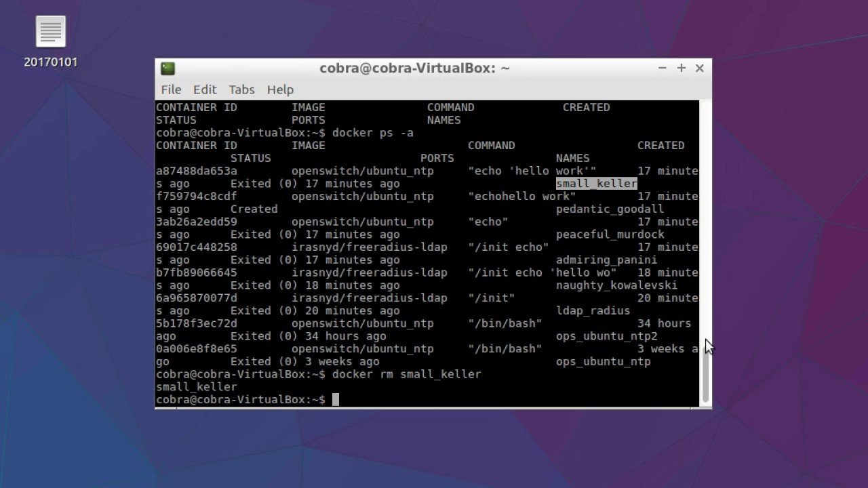This screenshot has height=488, width=868.
Task: Click container ID b7fb89066645
Action: coord(197,272)
